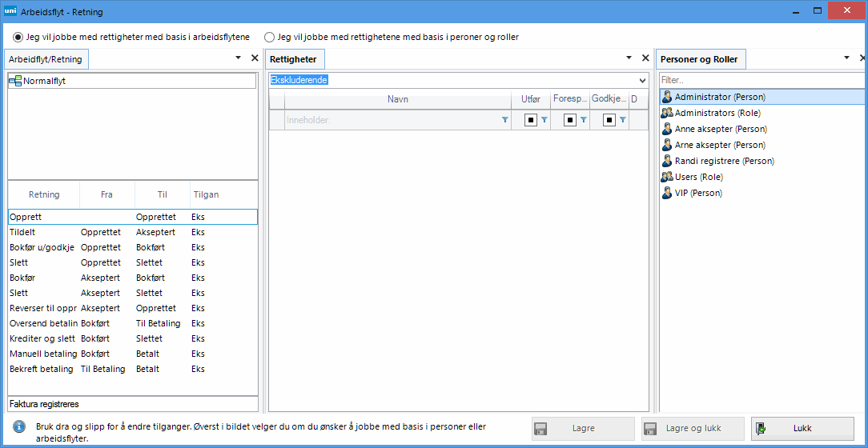Screen dimensions: 868x448
Task: Select the Administrators (Role) group icon
Action: click(666, 113)
